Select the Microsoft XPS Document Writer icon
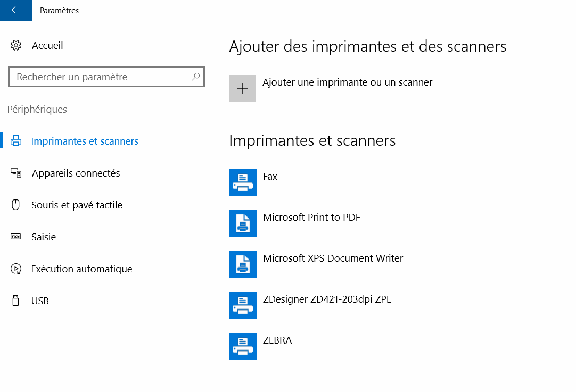This screenshot has width=576, height=392. (x=243, y=264)
